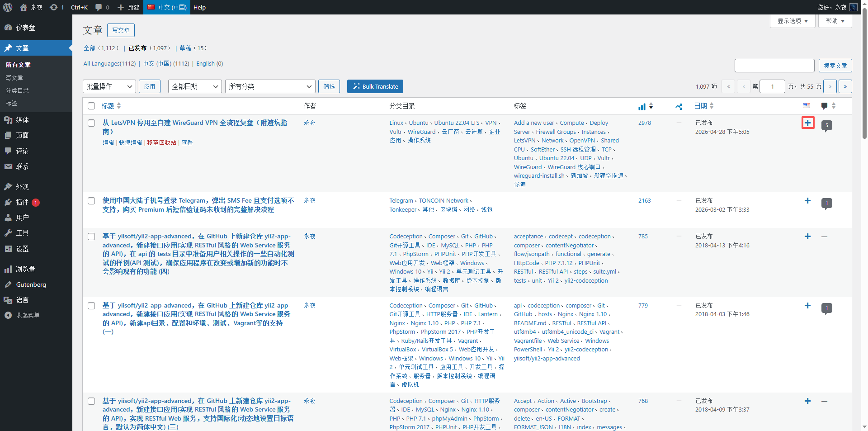
Task: Open the 媒体 media menu
Action: click(x=36, y=120)
